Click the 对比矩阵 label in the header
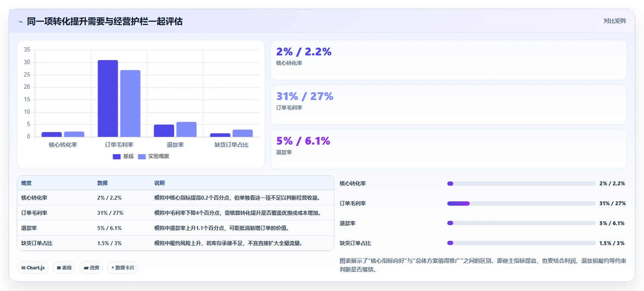The image size is (644, 291). tap(615, 21)
